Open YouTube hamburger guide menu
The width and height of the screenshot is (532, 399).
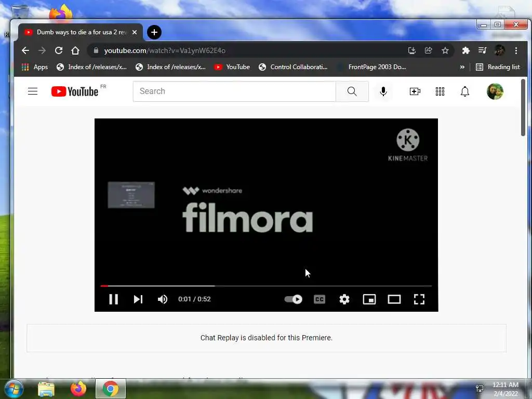pos(33,91)
